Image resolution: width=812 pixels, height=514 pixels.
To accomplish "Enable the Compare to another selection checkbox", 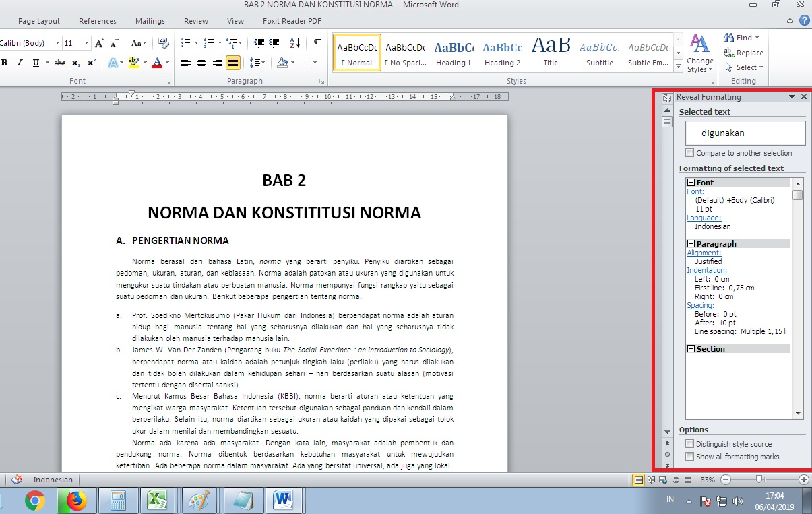I will coord(689,153).
